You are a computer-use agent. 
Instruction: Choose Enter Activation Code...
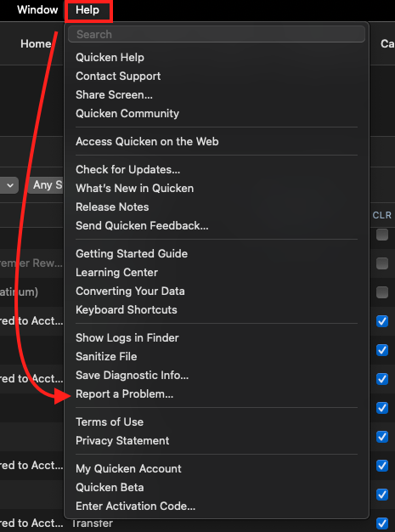click(x=135, y=506)
